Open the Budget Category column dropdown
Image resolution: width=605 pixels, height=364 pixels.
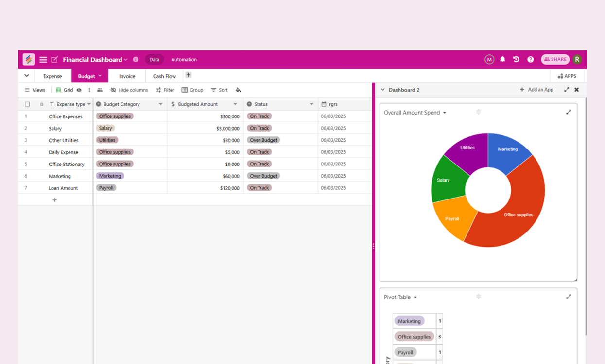coord(160,104)
